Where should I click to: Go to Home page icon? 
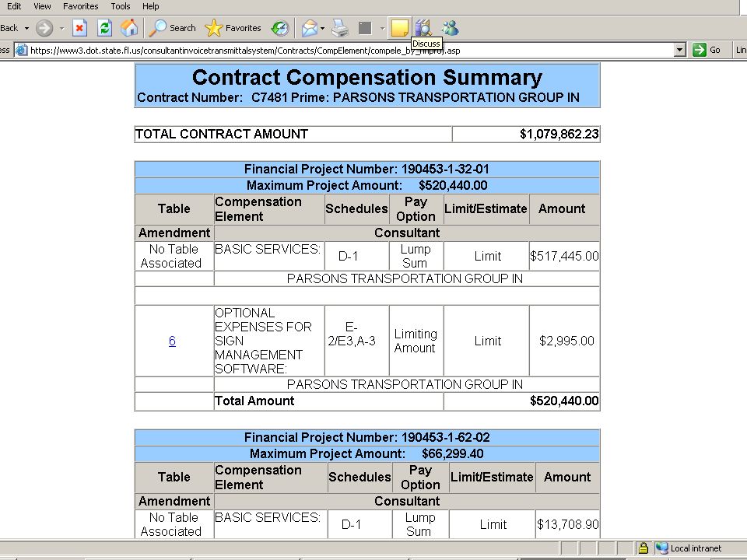point(129,28)
